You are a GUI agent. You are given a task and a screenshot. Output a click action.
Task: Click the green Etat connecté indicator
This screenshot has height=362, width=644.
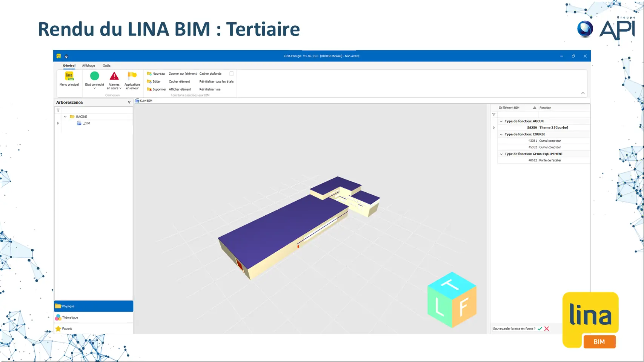tap(95, 76)
